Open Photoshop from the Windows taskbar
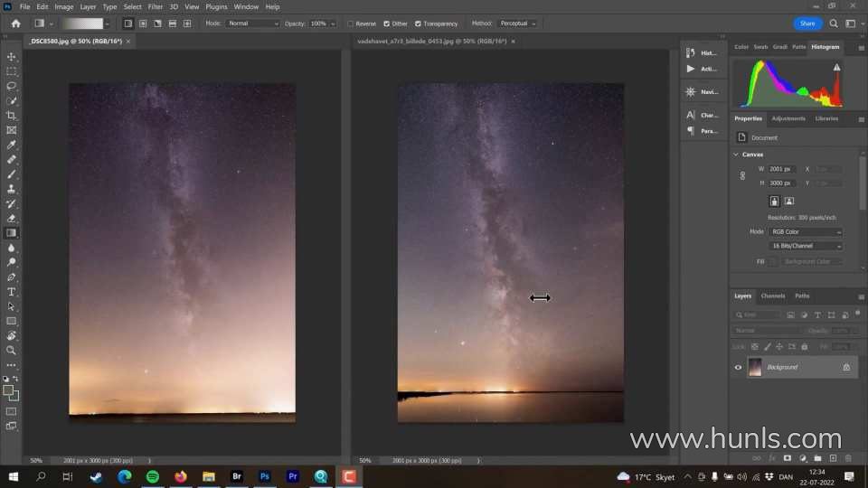Viewport: 868px width, 488px height. click(265, 476)
